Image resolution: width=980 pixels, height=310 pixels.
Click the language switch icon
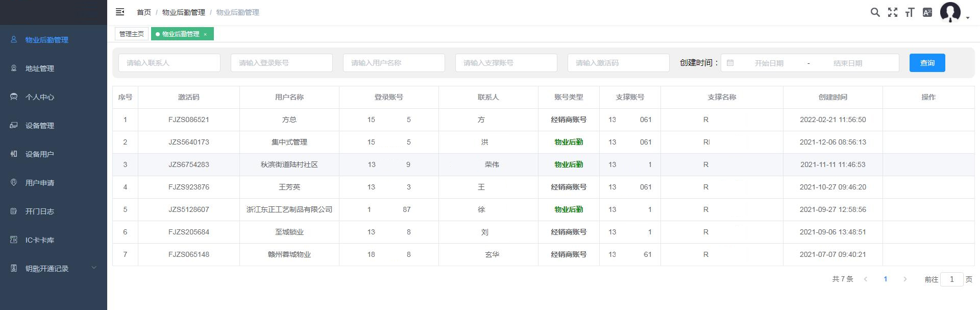(927, 12)
